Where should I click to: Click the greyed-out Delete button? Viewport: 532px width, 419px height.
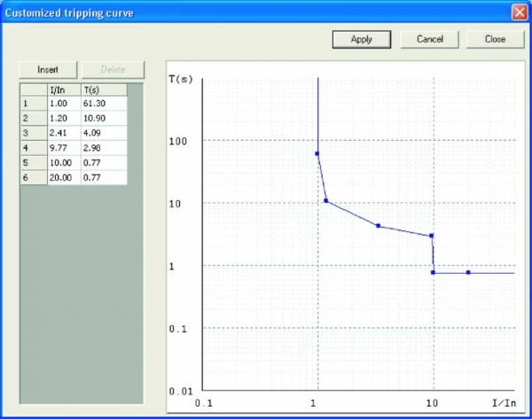point(112,69)
